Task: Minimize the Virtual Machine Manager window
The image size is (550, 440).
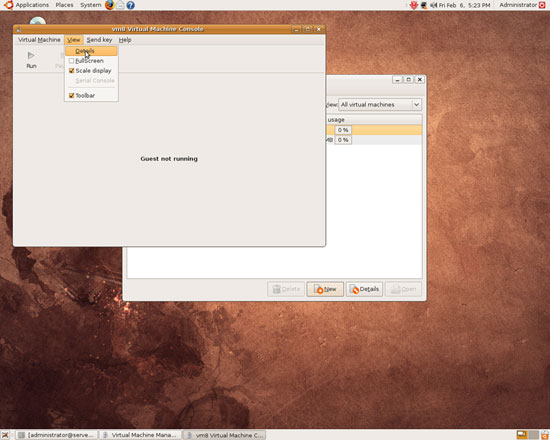Action: (397, 80)
